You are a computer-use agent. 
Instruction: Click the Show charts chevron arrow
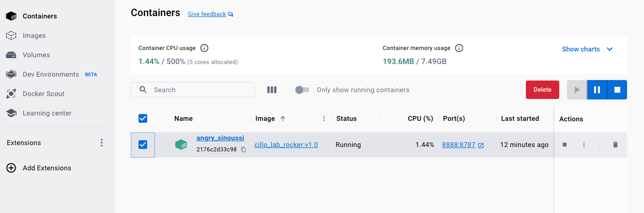coord(610,49)
